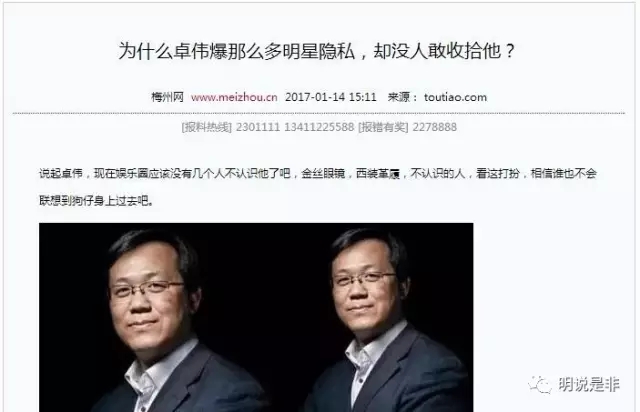Click the dotted divider under the byline

click(319, 113)
